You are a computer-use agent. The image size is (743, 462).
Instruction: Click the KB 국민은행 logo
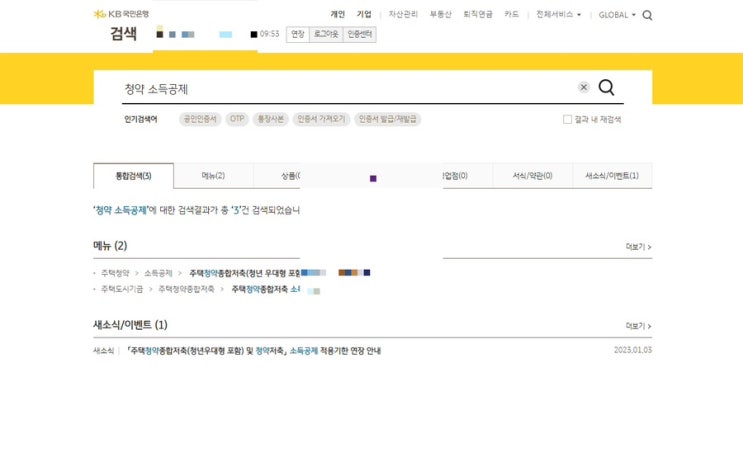121,14
